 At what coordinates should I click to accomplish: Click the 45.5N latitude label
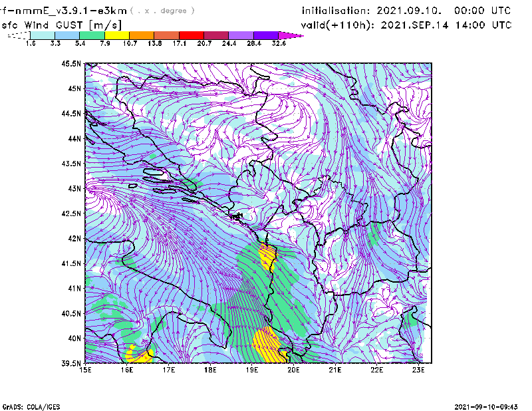(x=71, y=63)
